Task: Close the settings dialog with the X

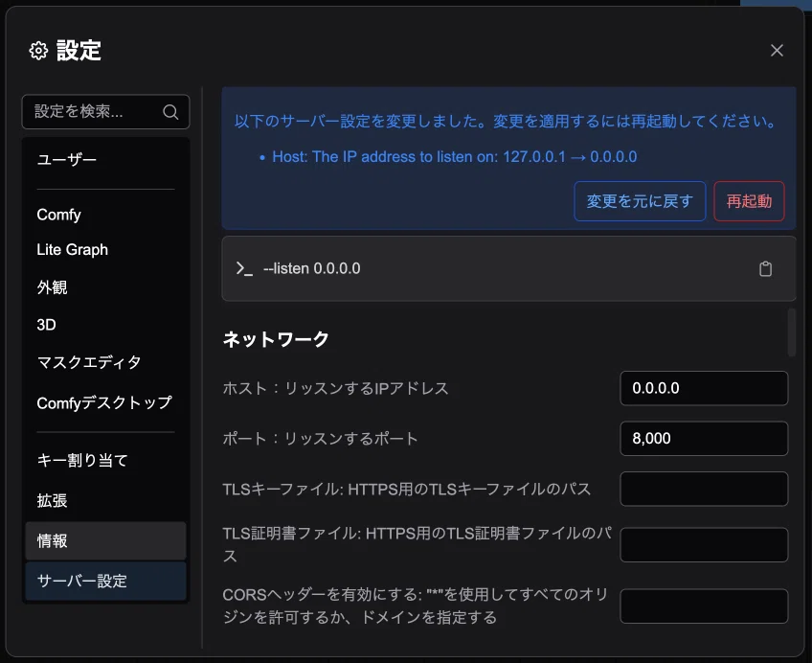Action: click(777, 50)
